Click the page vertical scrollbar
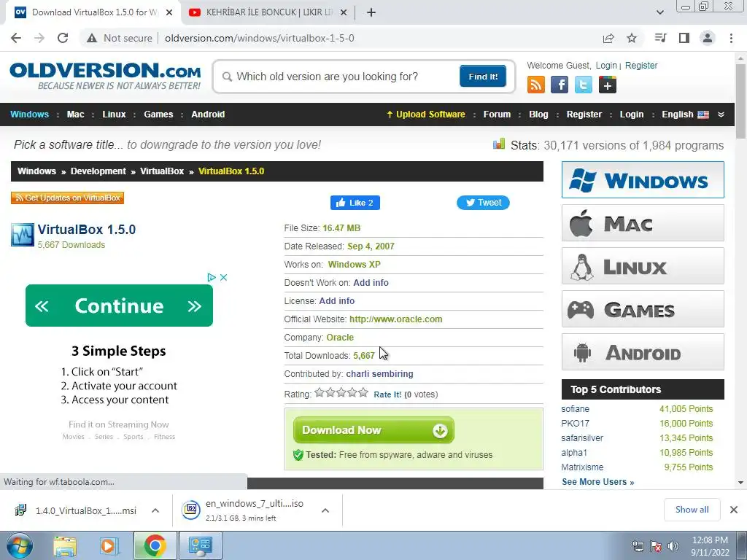747x560 pixels. (x=740, y=100)
